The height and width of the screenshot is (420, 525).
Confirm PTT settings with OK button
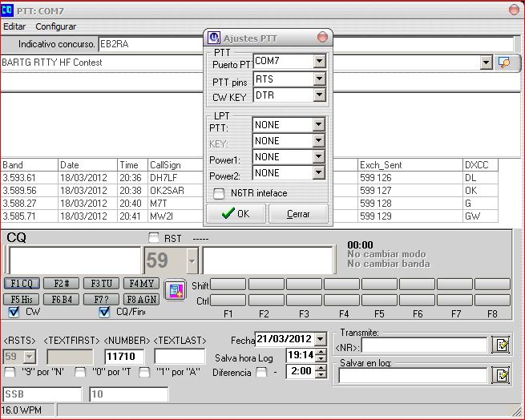236,214
